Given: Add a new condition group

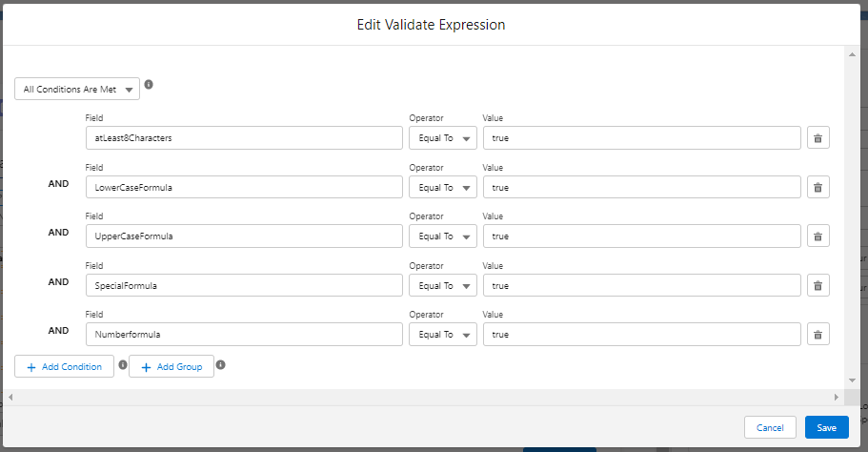Looking at the screenshot, I should (x=172, y=367).
